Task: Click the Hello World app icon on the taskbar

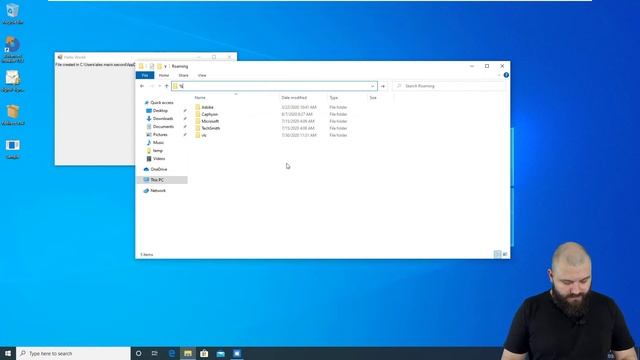Action: click(x=237, y=353)
